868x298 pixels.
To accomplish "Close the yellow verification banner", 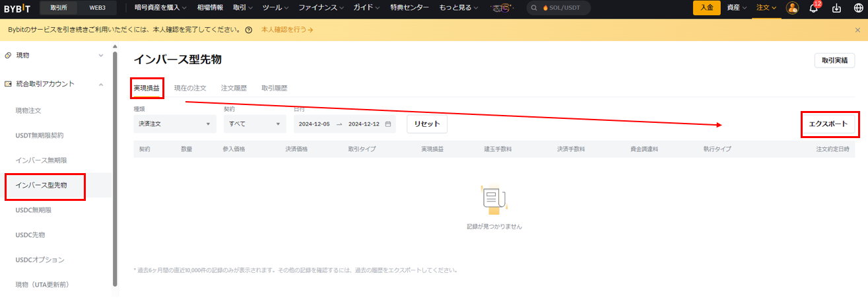I will pyautogui.click(x=857, y=30).
